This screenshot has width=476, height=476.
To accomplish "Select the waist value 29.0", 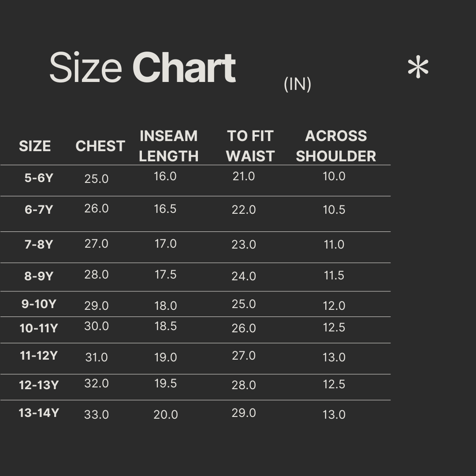I will (x=244, y=413).
